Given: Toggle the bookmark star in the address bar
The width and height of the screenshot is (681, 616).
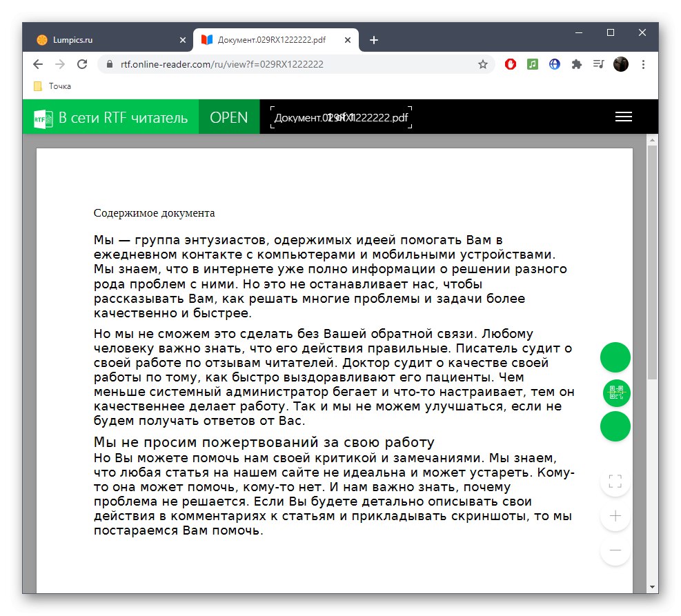Looking at the screenshot, I should click(482, 63).
